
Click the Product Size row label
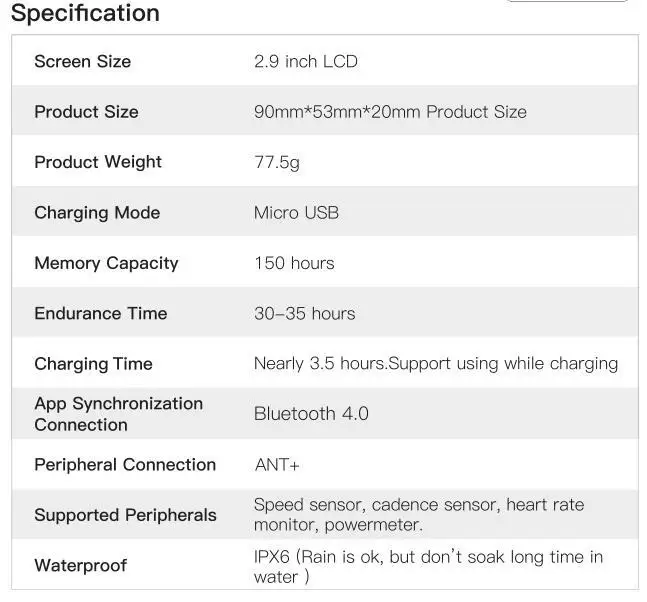[86, 112]
